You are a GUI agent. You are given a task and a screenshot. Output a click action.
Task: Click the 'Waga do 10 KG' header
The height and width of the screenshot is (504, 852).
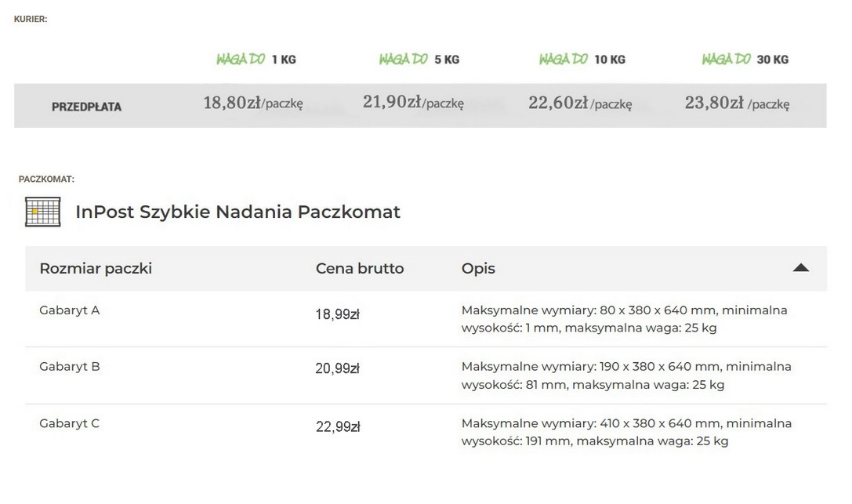click(x=582, y=60)
